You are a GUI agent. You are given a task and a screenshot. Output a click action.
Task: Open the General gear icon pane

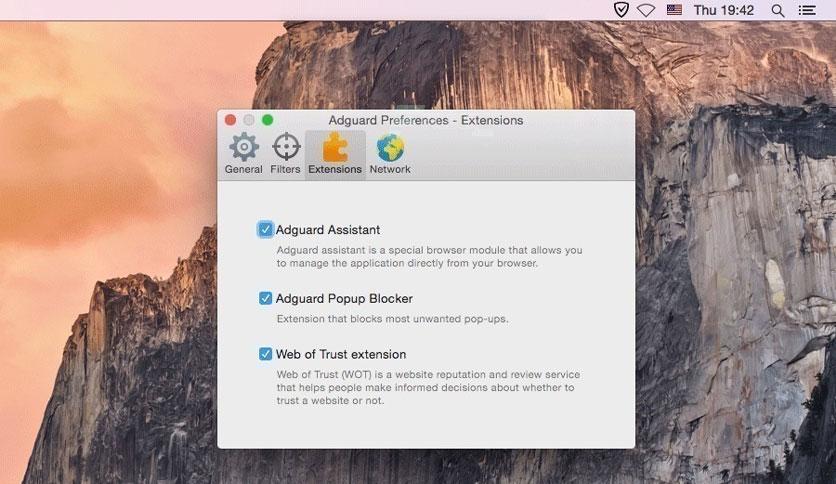coord(244,147)
